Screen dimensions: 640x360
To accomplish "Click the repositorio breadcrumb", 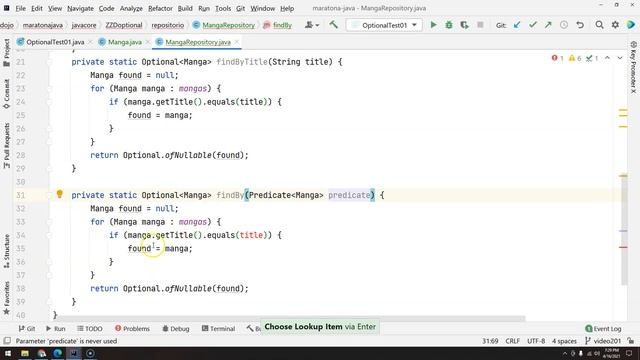I will (x=167, y=25).
